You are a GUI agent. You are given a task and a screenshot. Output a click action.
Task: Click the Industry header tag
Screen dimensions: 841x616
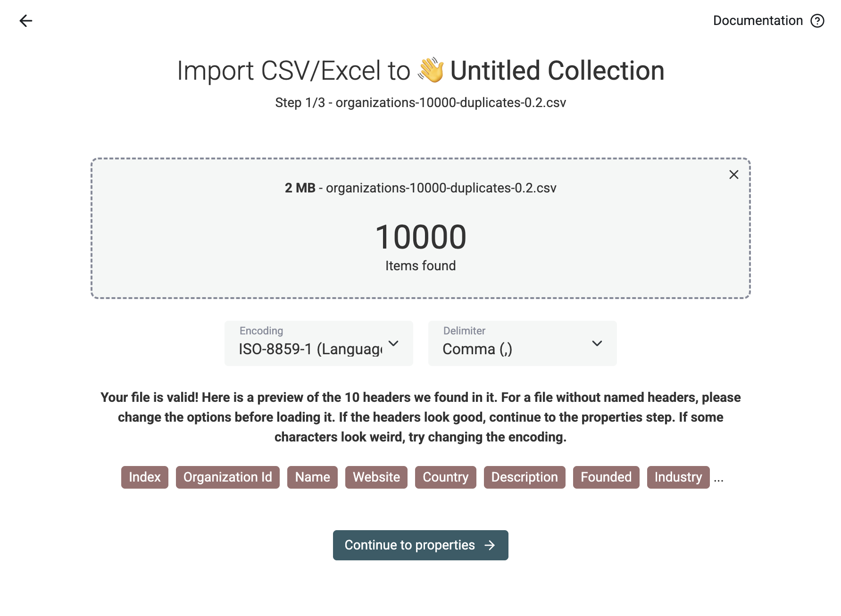pyautogui.click(x=678, y=477)
